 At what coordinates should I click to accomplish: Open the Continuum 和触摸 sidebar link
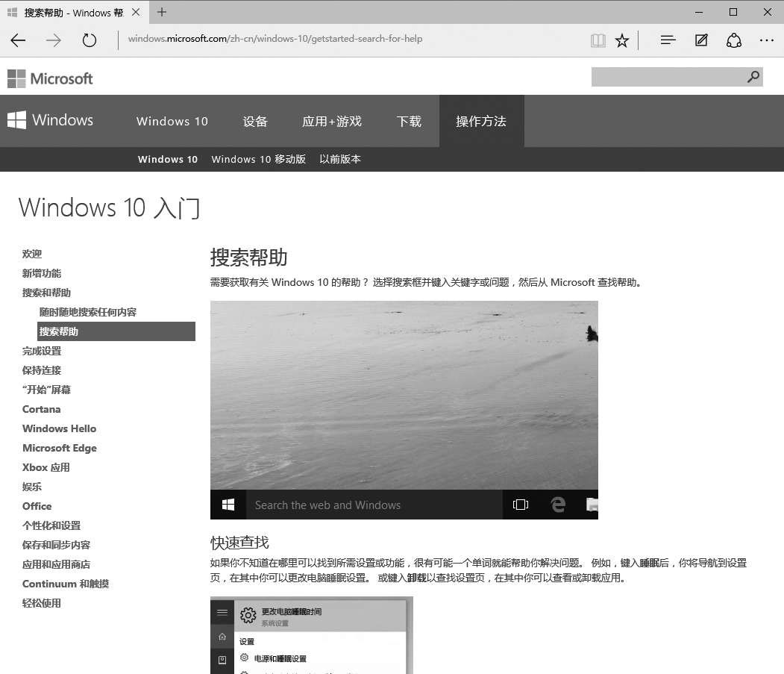point(66,584)
